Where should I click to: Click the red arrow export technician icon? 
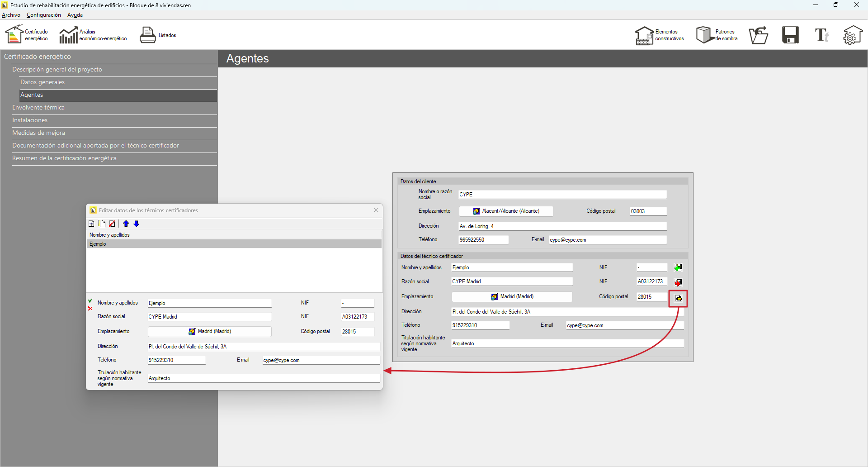tap(678, 282)
